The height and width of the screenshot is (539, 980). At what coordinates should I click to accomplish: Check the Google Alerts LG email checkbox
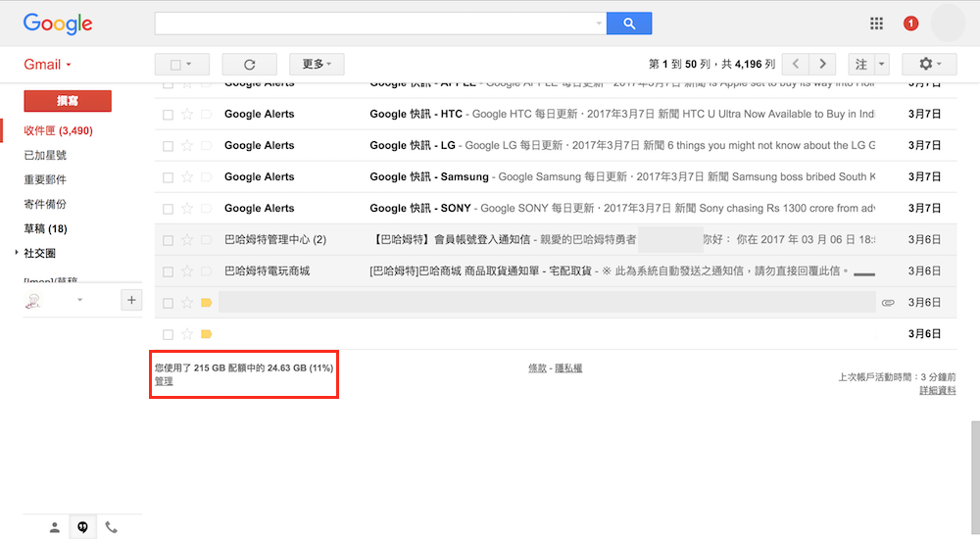tap(168, 146)
